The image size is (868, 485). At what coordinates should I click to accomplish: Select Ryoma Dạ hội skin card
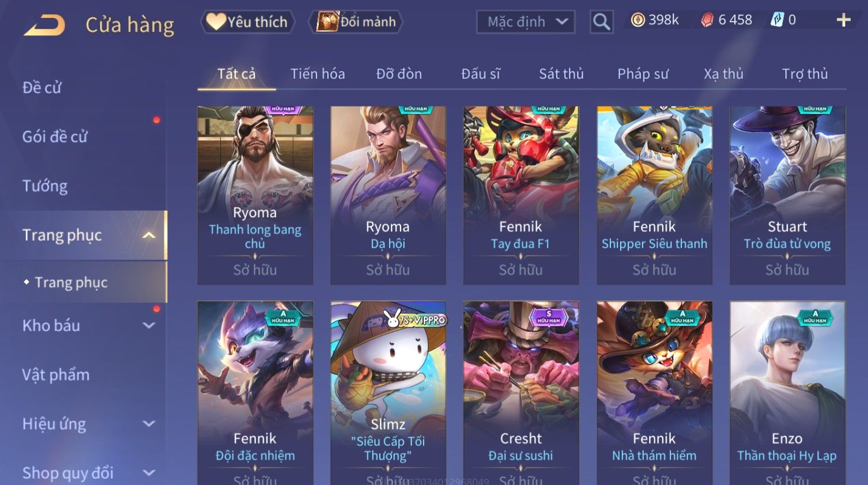pos(388,195)
